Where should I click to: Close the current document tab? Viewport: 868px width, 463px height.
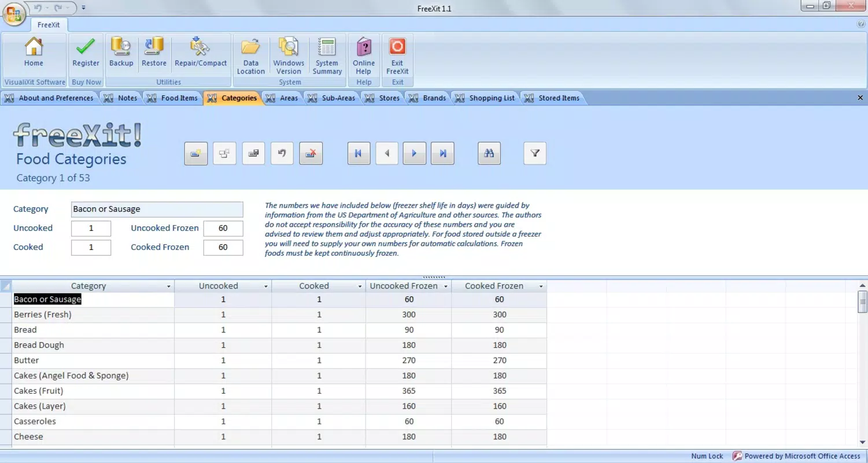click(x=860, y=98)
